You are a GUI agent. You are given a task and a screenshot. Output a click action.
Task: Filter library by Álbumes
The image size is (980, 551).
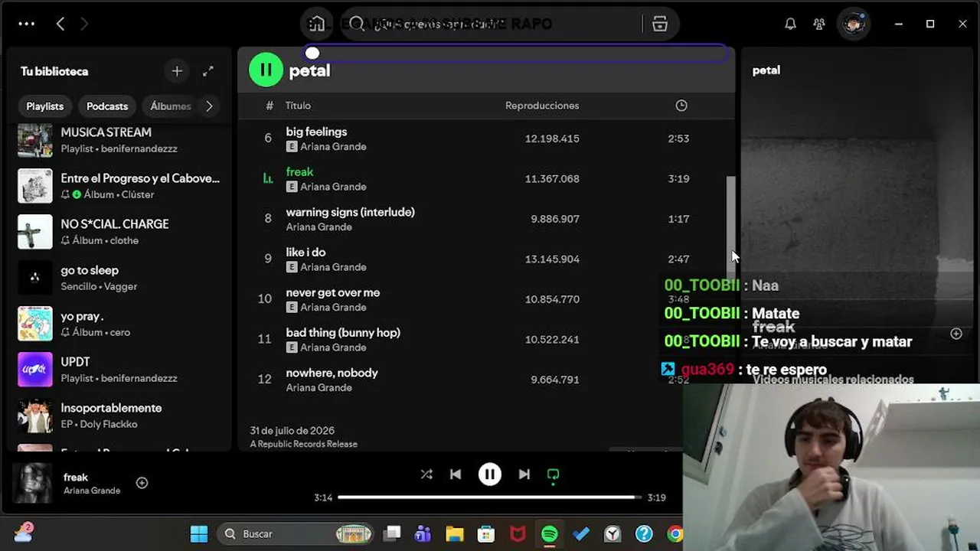click(x=171, y=106)
